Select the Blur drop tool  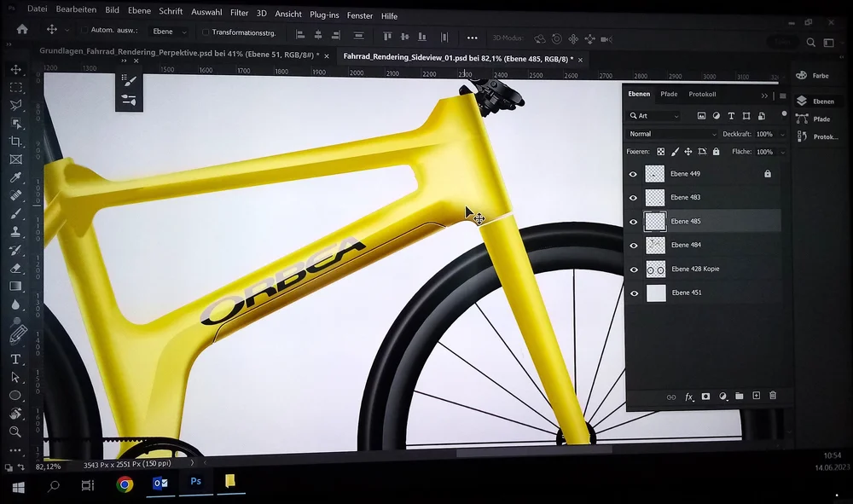(x=15, y=304)
